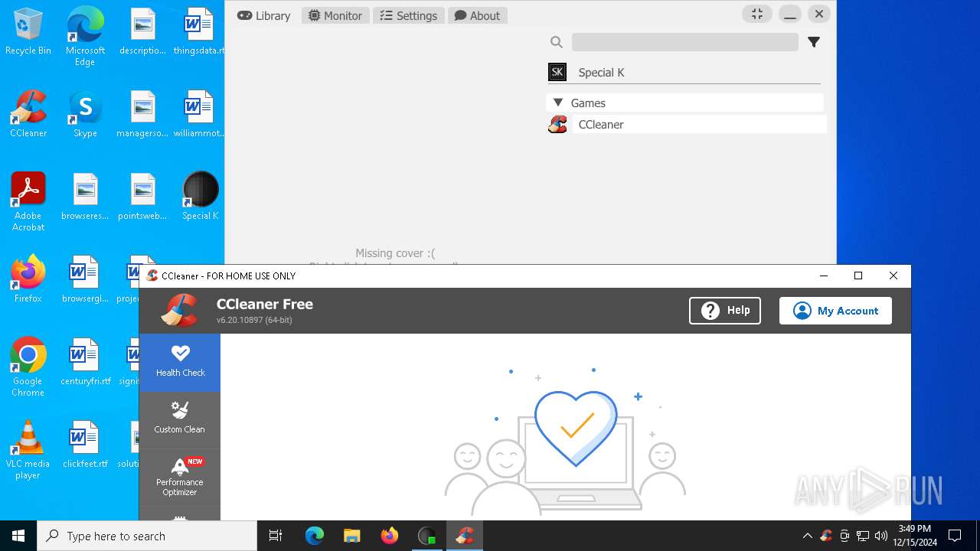Select the pointsweb image file on desktop
The image size is (980, 551).
pyautogui.click(x=142, y=197)
